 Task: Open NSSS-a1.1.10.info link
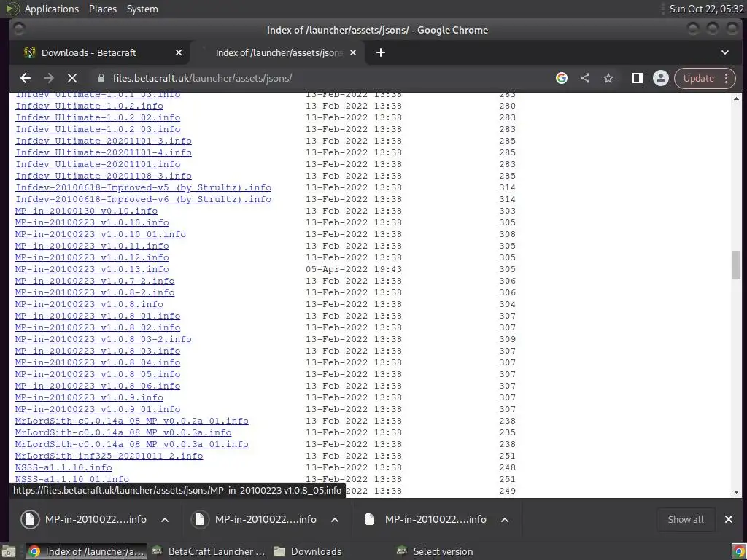click(63, 467)
